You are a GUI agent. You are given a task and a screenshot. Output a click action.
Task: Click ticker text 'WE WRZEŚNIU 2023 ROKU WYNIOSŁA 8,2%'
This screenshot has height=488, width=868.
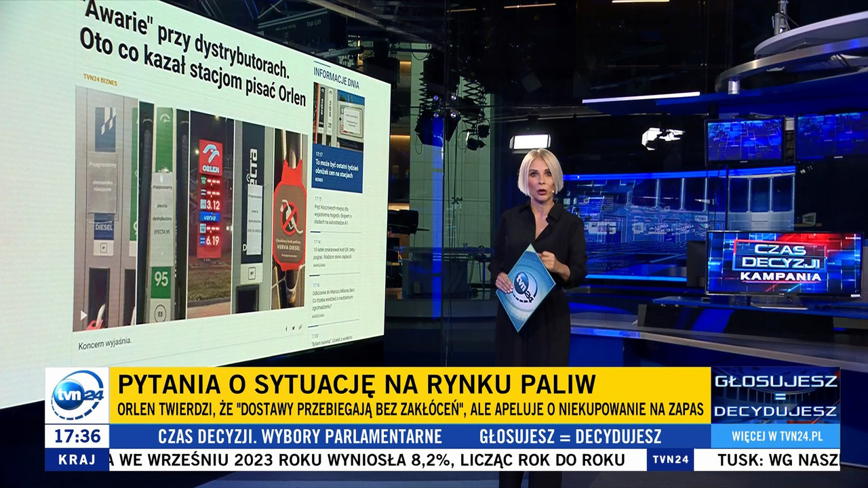(x=285, y=460)
